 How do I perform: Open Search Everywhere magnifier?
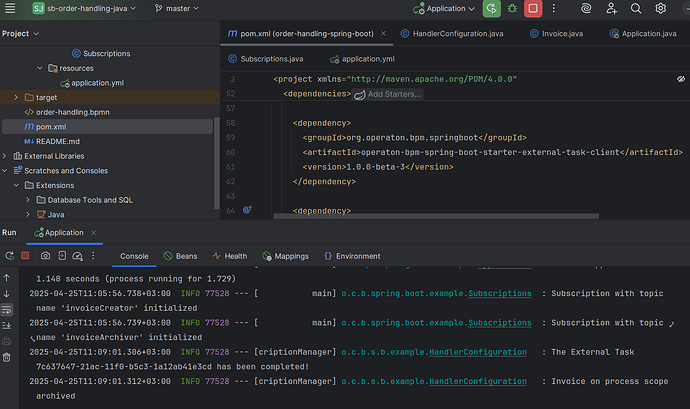[635, 8]
